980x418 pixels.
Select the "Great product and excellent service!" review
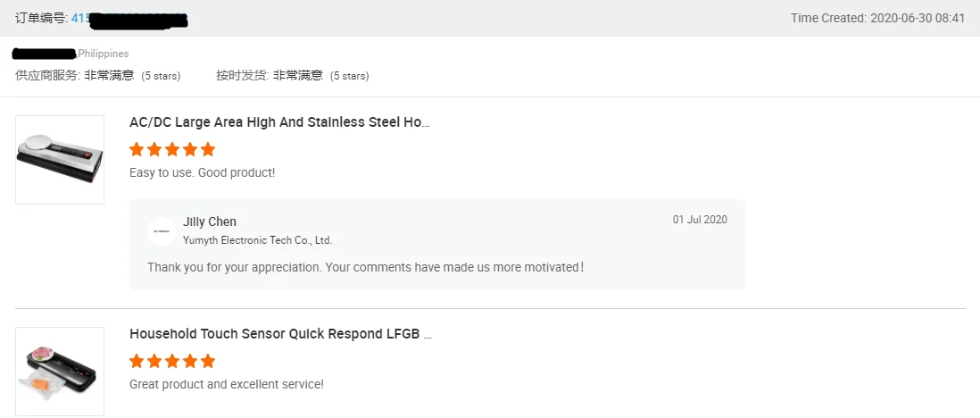pos(226,384)
